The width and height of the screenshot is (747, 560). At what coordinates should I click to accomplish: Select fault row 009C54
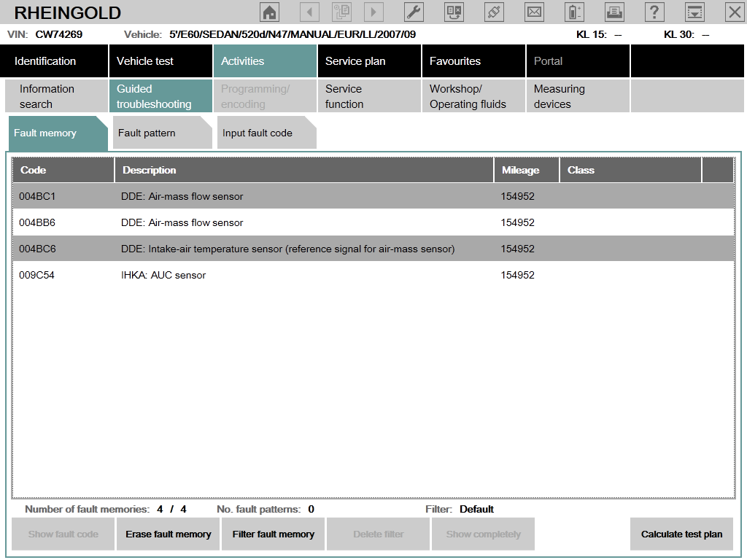[x=373, y=275]
